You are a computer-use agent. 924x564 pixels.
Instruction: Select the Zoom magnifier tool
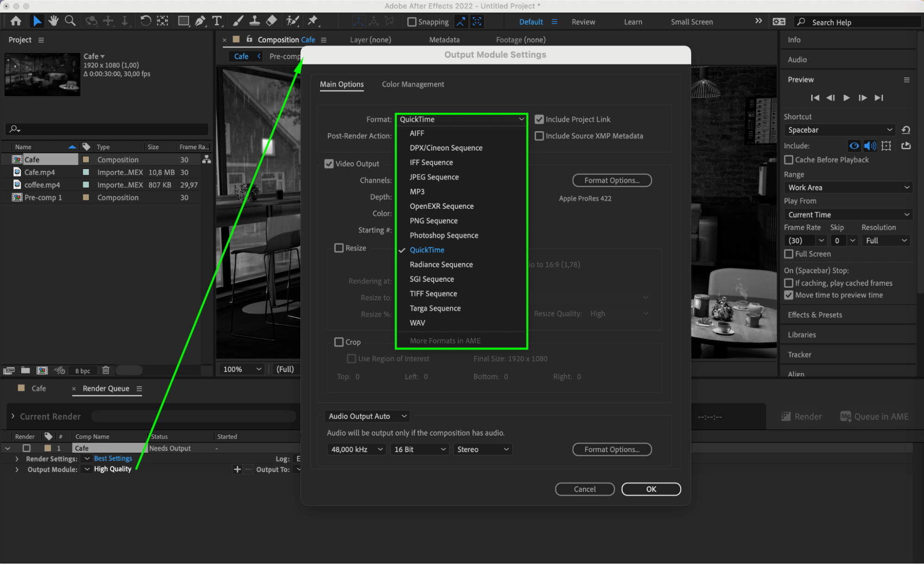70,21
